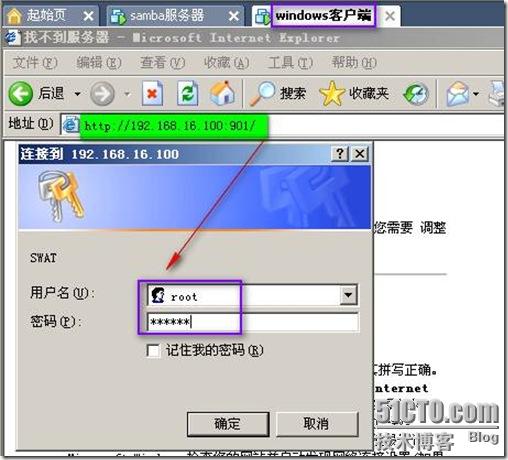
Task: Click the user avatar icon in username field
Action: [x=158, y=295]
